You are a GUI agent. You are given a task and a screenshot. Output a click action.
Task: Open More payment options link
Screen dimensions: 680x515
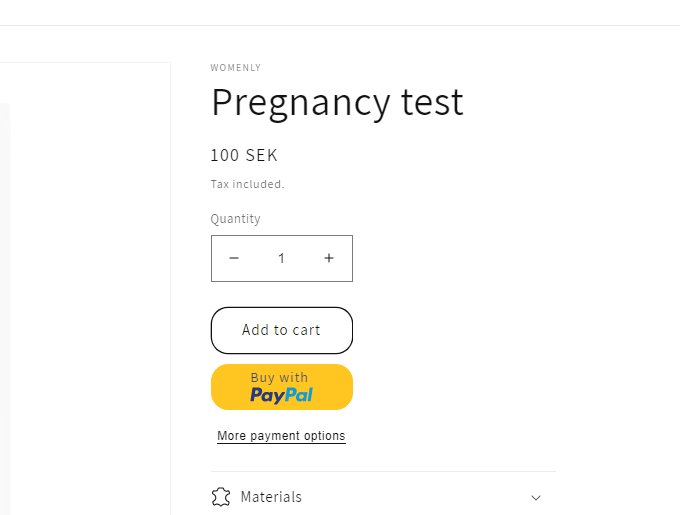(281, 436)
